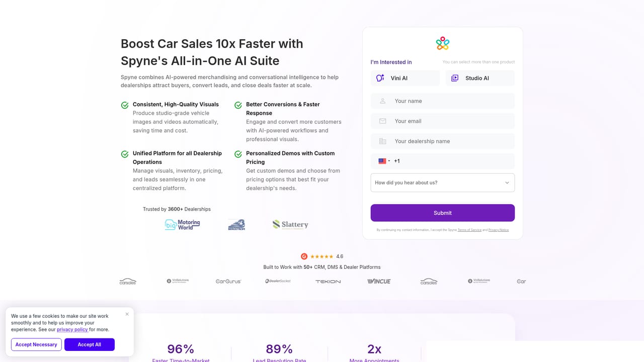Open the privacy policy link in cookie banner
The image size is (644, 362).
pos(72,330)
